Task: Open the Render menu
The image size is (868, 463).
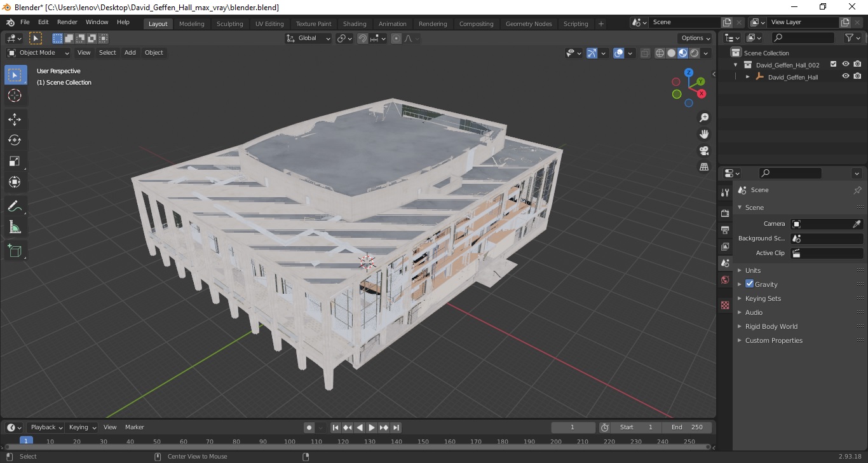Action: click(x=67, y=22)
